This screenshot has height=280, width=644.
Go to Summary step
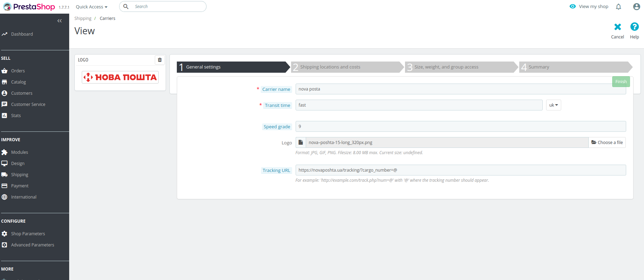pos(575,67)
